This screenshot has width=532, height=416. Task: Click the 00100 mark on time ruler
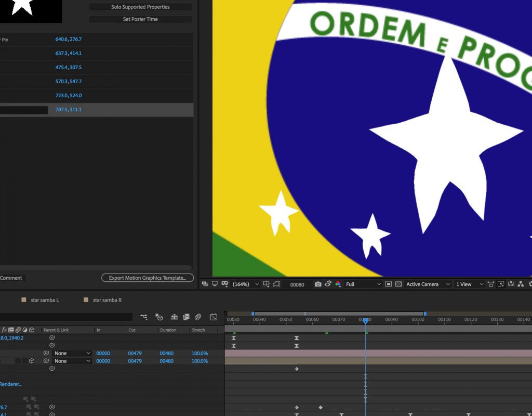point(418,320)
